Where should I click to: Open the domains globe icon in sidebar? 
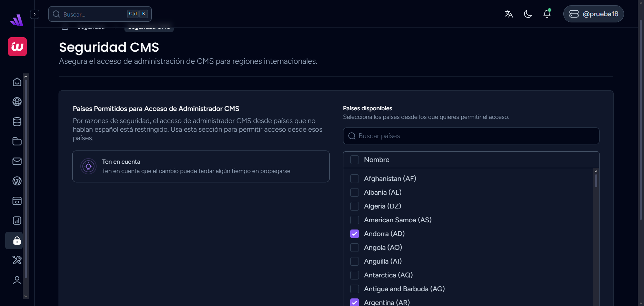coord(17,102)
